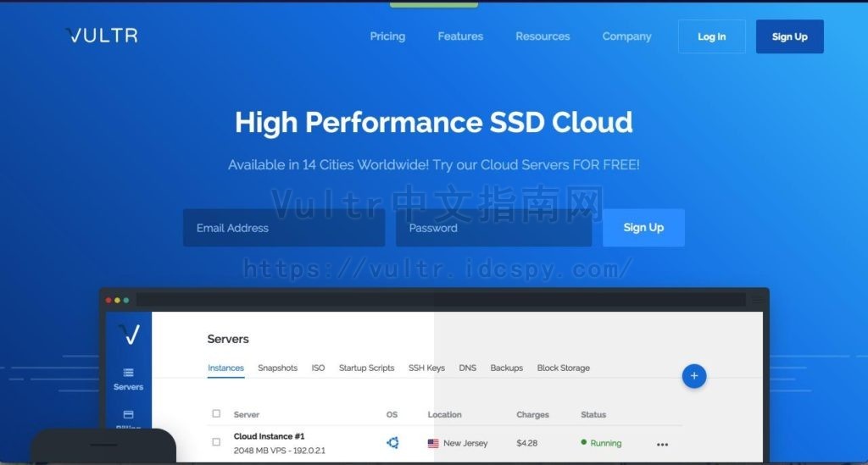868x465 pixels.
Task: Click the 2048 MB VPS - 192.0.2.1 text
Action: coord(280,451)
